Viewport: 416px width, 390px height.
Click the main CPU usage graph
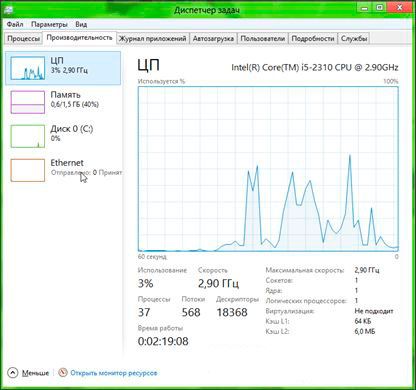click(x=268, y=169)
